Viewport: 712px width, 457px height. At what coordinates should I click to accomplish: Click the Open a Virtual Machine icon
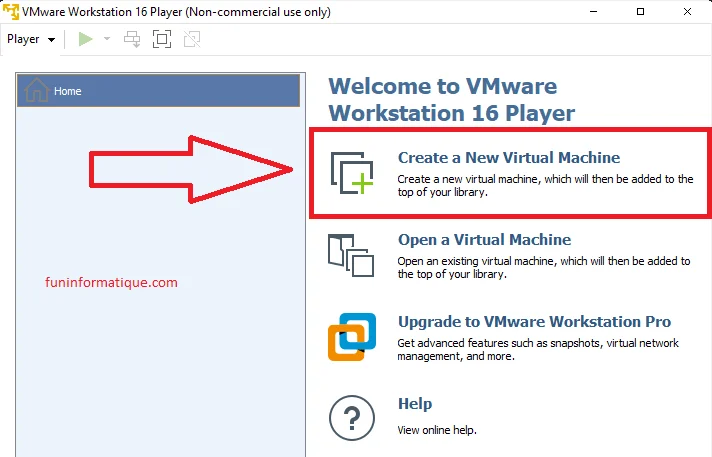[x=351, y=255]
